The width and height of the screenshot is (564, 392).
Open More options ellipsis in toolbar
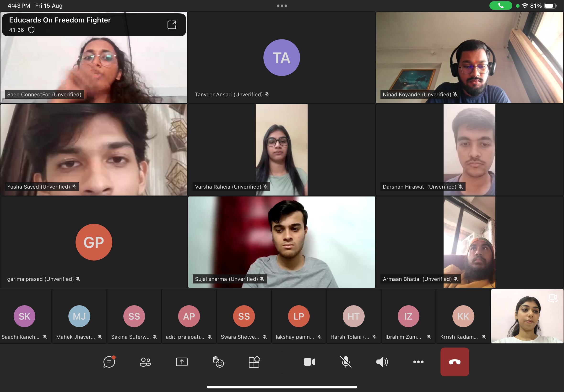click(x=418, y=362)
